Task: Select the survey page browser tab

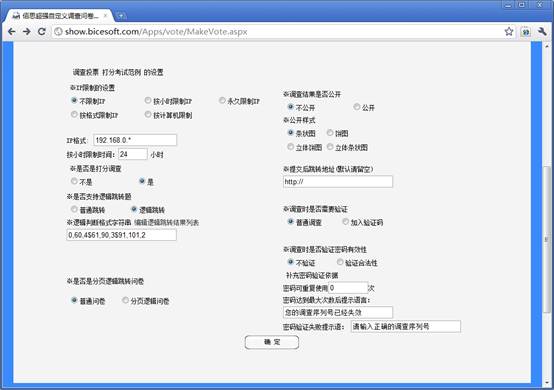Action: tap(60, 16)
